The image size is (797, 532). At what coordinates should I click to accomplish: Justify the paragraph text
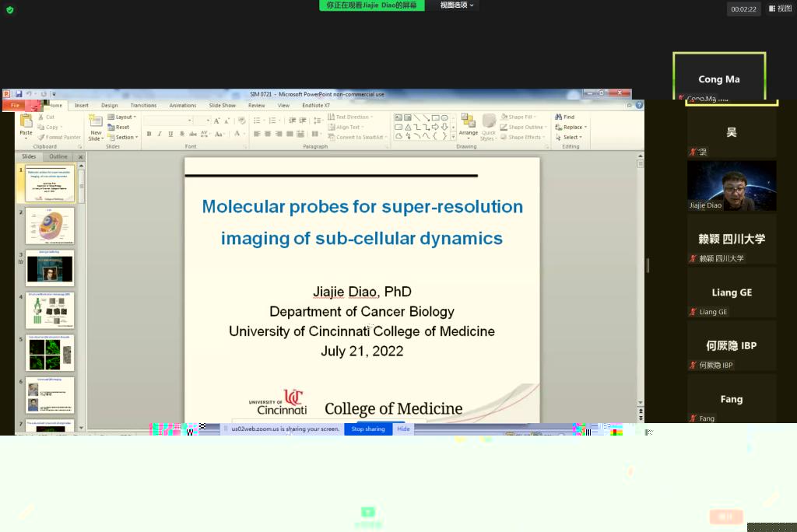290,134
